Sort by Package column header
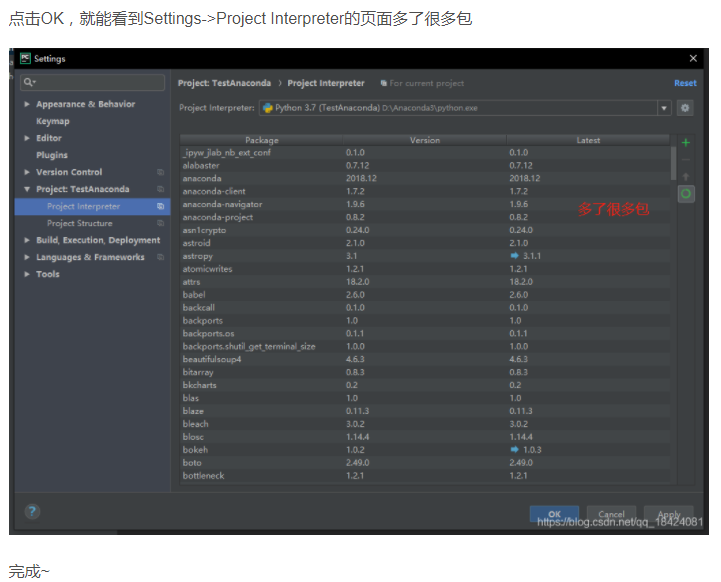The width and height of the screenshot is (721, 582). 262,140
